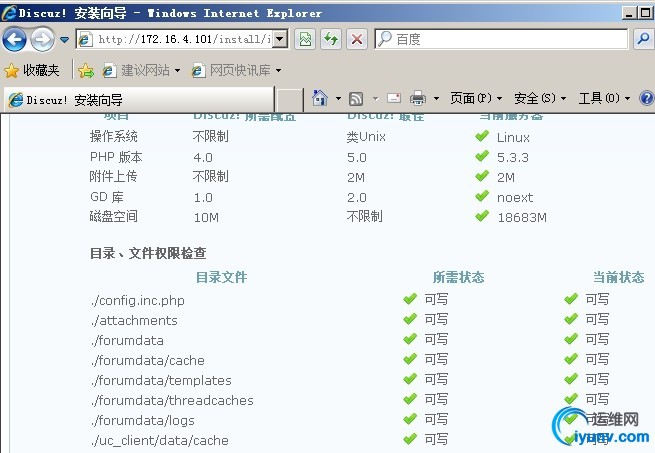Screen dimensions: 655x453
Task: Click the 5.3.3 PHP version value
Action: [513, 158]
